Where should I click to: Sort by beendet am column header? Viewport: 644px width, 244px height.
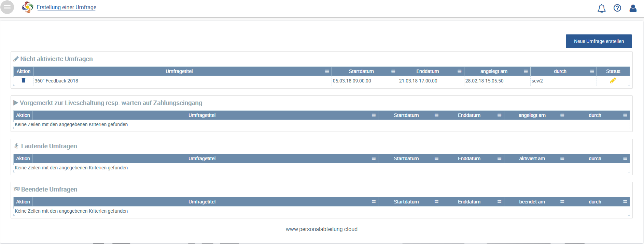point(532,202)
